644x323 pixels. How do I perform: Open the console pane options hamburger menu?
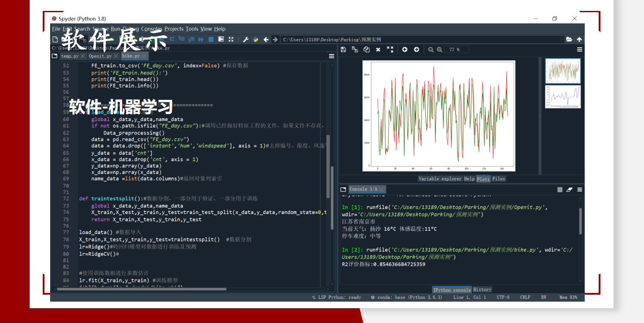[579, 190]
